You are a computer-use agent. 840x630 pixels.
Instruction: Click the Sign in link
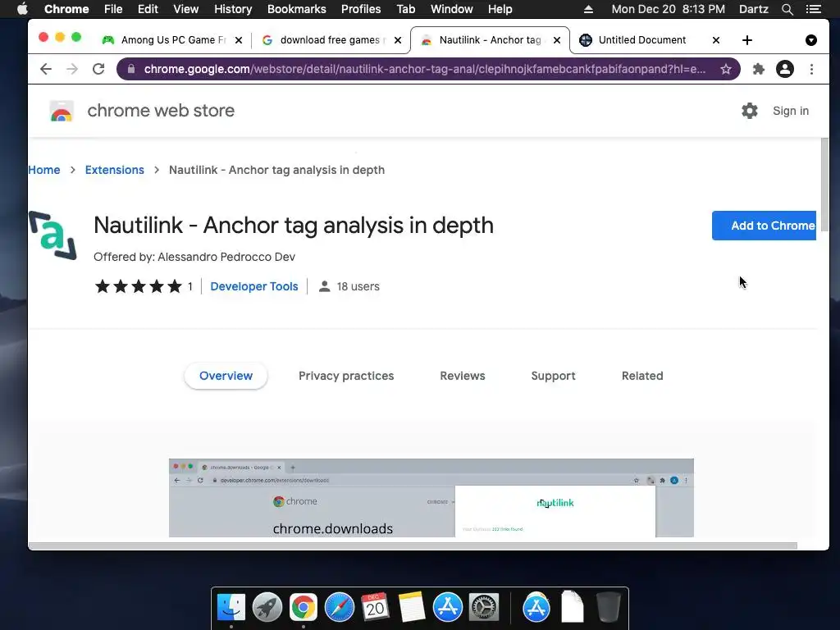click(x=790, y=111)
